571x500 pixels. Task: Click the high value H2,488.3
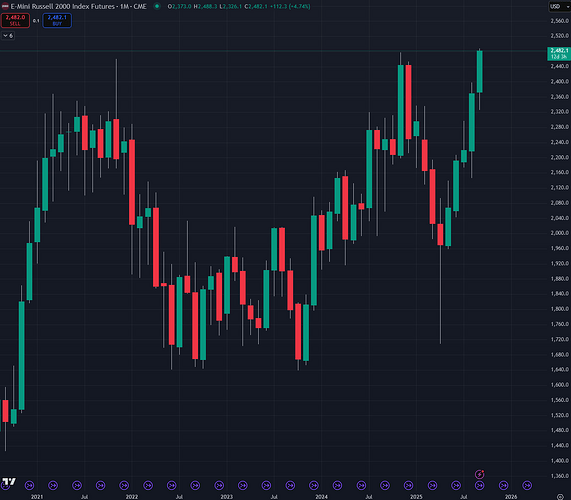[205, 6]
